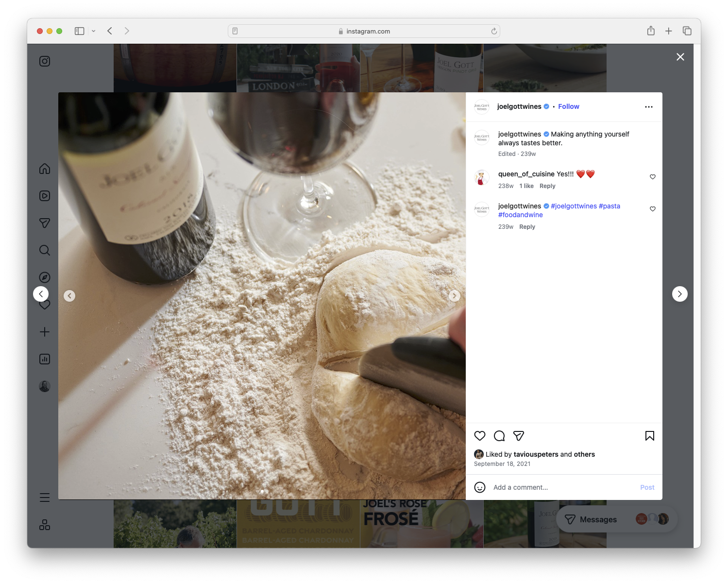Go back in Safari
Screen dimensions: 728x584
tap(110, 31)
